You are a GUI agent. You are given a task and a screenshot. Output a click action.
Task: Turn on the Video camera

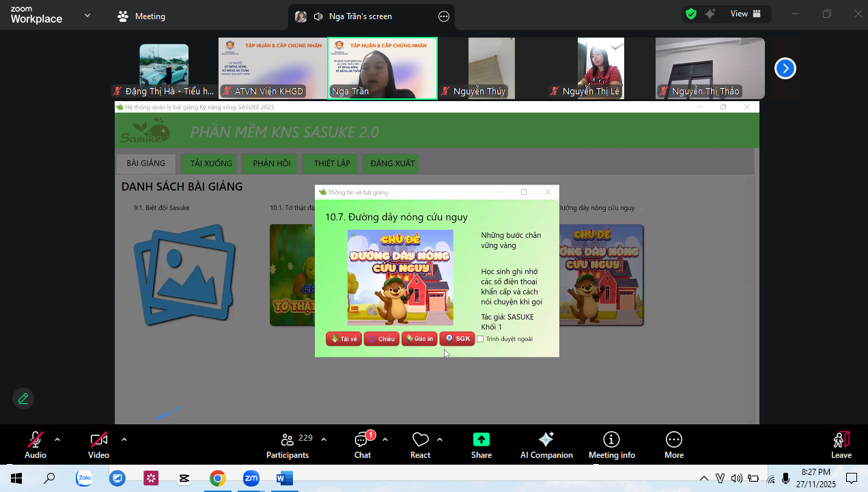pos(98,444)
